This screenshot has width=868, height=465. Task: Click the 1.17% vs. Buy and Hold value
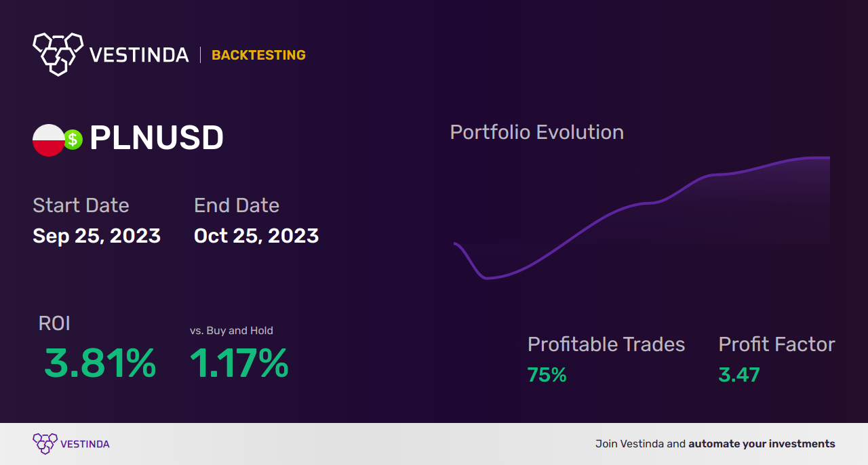click(239, 363)
